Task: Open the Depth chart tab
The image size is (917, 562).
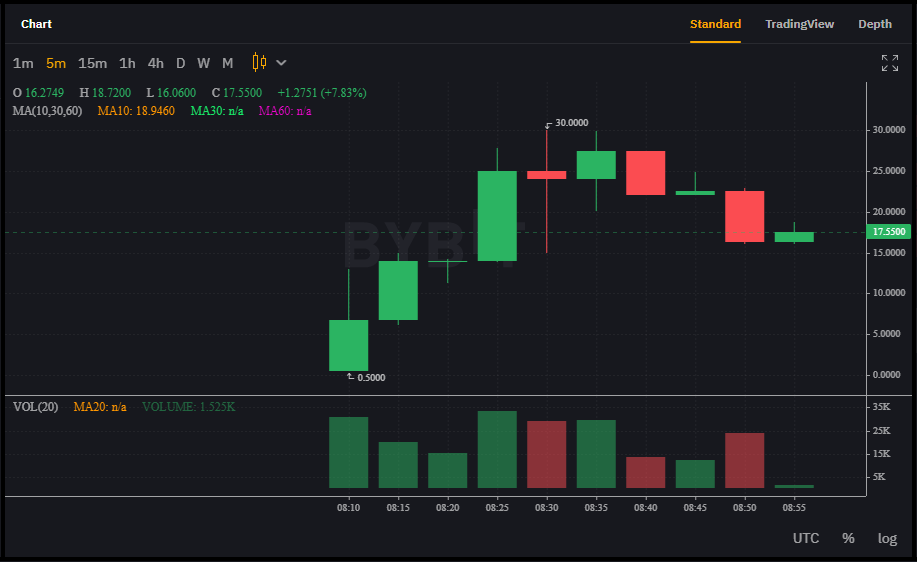Action: click(875, 24)
